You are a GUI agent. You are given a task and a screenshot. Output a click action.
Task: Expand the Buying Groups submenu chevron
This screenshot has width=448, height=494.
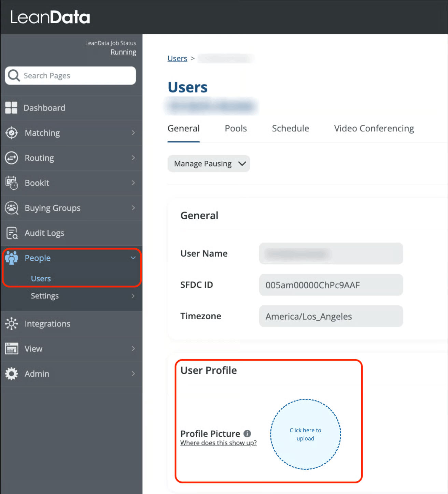tap(133, 208)
